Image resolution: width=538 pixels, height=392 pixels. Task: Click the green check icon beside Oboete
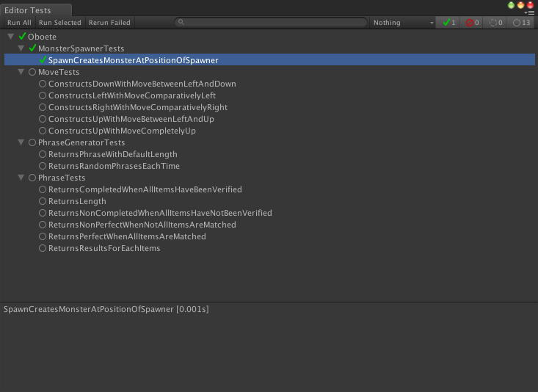pyautogui.click(x=22, y=36)
